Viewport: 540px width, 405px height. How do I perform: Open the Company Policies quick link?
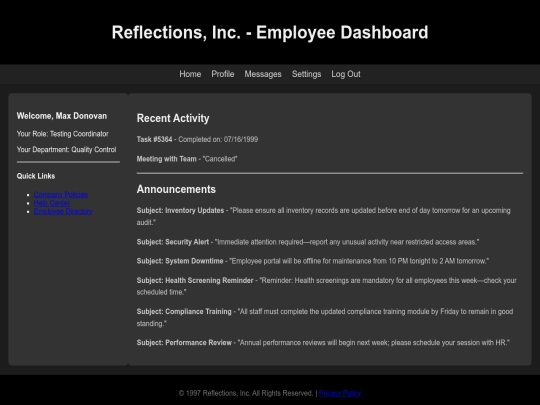[61, 195]
